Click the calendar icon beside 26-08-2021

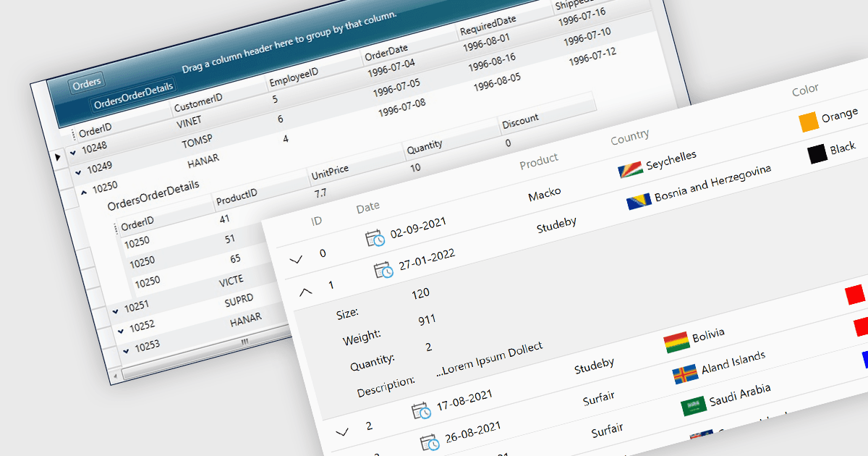coord(430,443)
